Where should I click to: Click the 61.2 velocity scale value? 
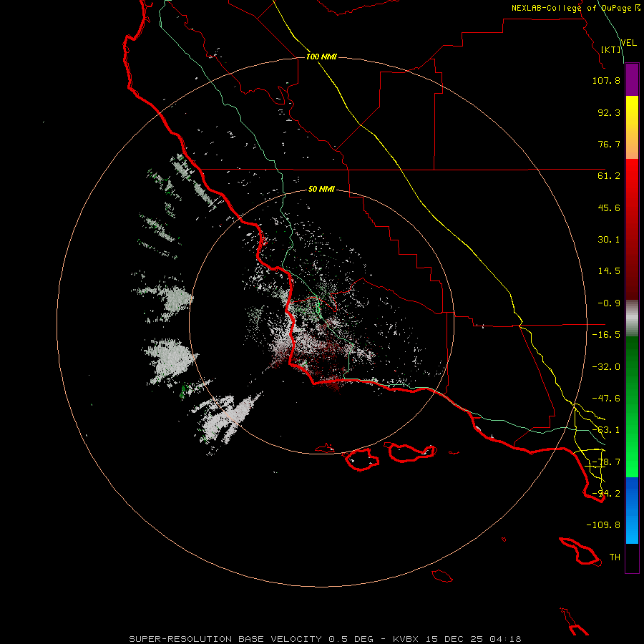(x=609, y=176)
